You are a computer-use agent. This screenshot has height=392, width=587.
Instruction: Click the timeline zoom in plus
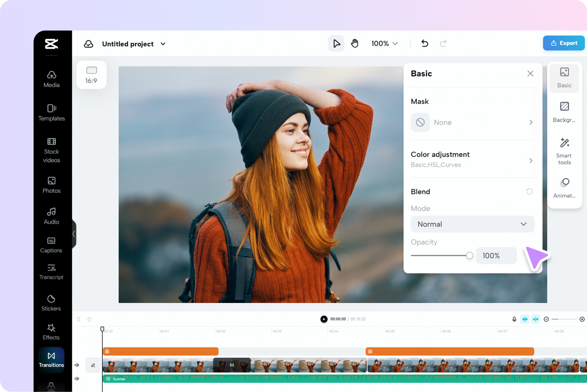[582, 319]
